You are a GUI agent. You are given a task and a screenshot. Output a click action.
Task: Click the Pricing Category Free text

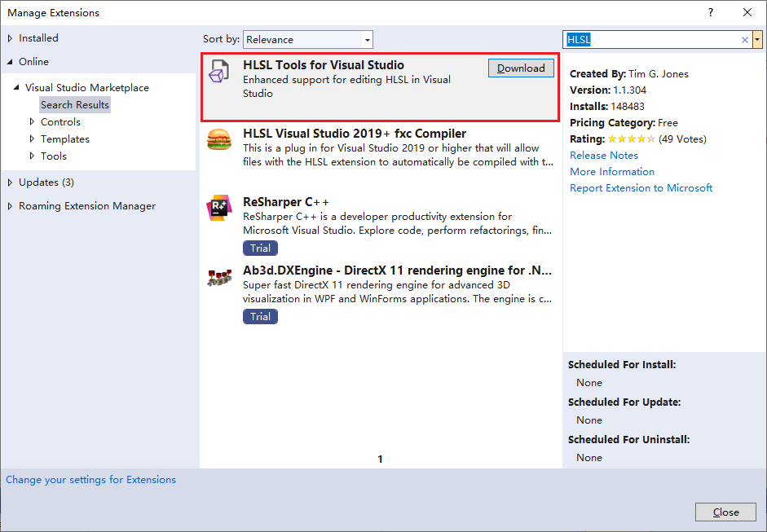pos(624,123)
